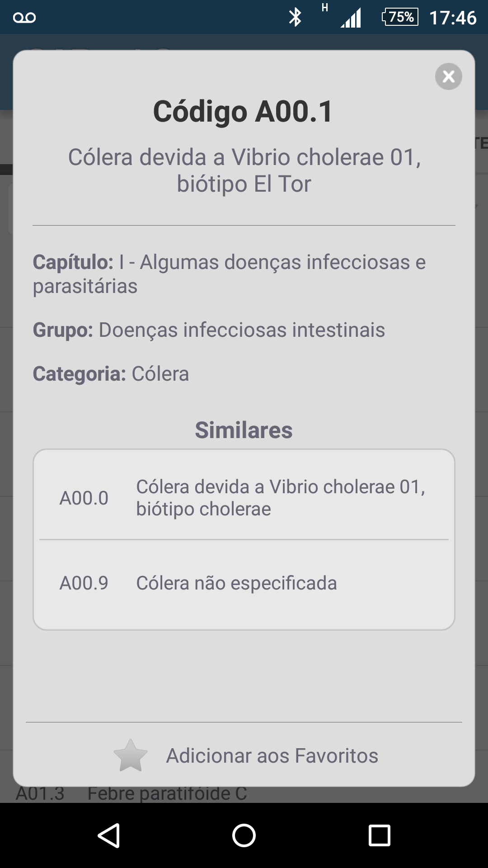This screenshot has width=488, height=868.
Task: Tap the Android back navigation icon
Action: pyautogui.click(x=109, y=835)
